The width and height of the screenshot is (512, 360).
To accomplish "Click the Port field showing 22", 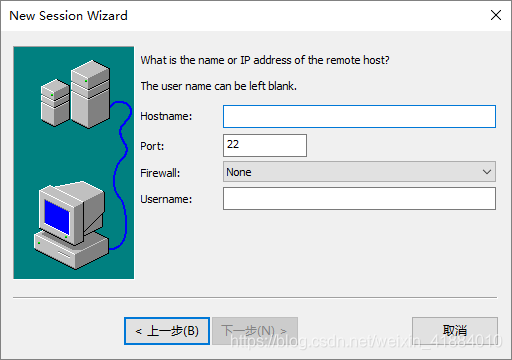I will [x=265, y=145].
